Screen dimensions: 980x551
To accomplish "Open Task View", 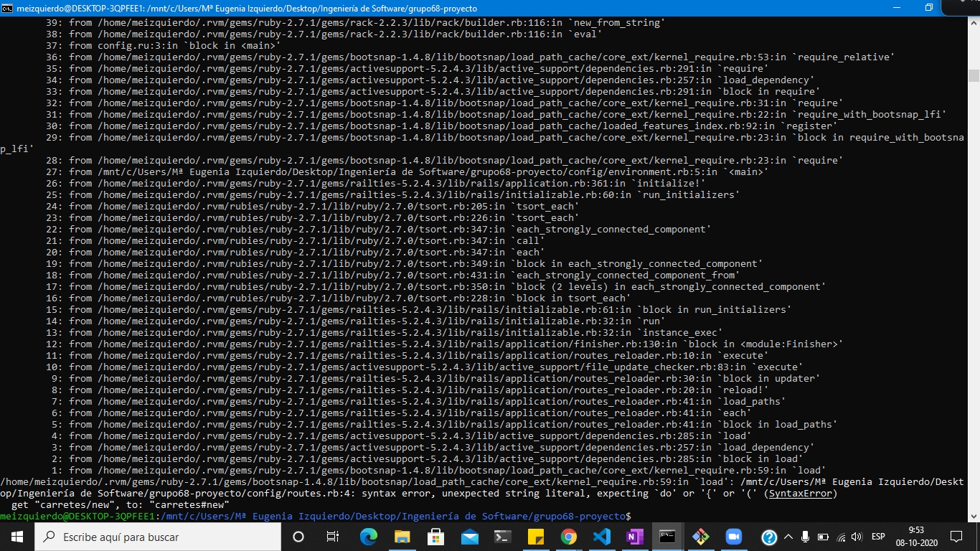I will pyautogui.click(x=333, y=537).
